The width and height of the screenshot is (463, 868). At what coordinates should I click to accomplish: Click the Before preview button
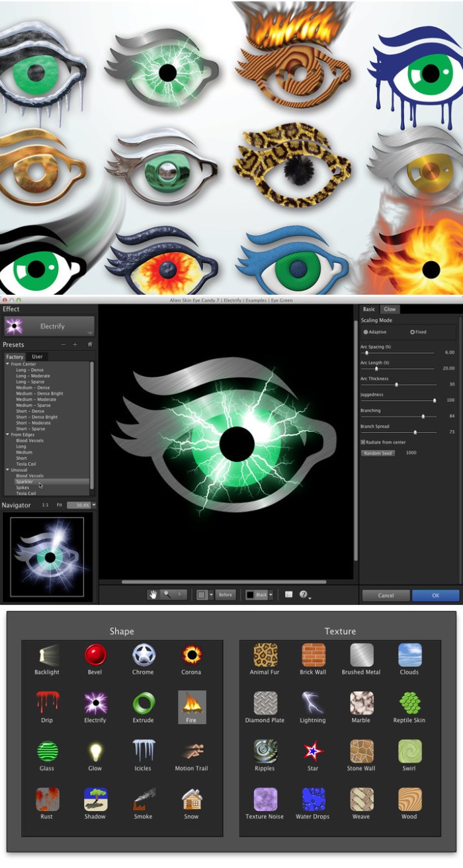click(226, 595)
